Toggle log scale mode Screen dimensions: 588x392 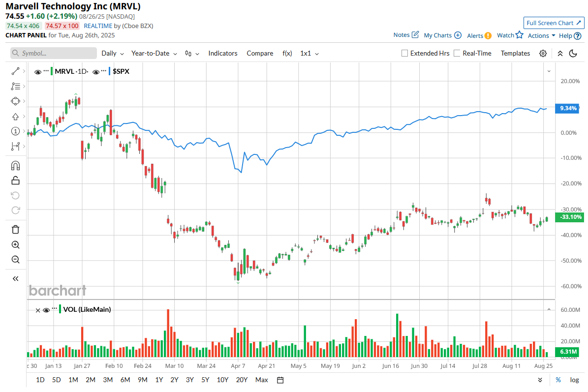pyautogui.click(x=575, y=380)
